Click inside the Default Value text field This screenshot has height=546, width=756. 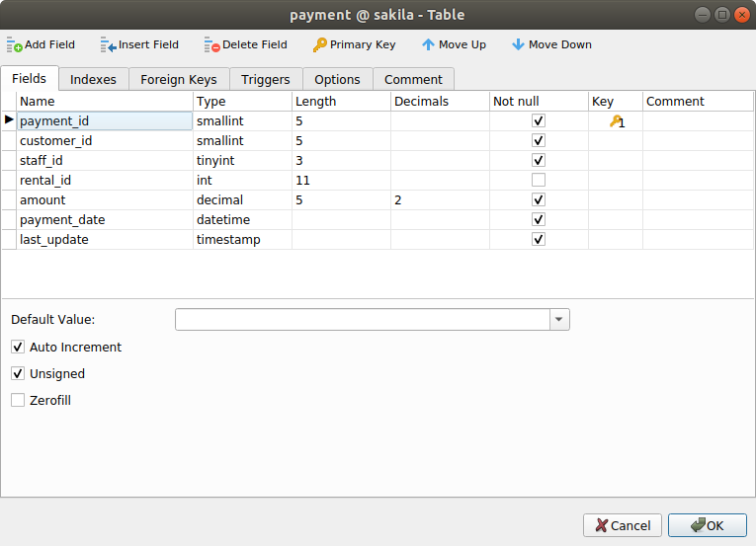point(362,320)
